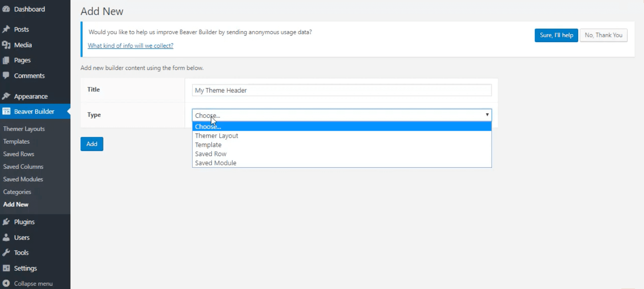Screen dimensions: 644x289
Task: Collapse the admin sidebar menu
Action: click(x=33, y=283)
